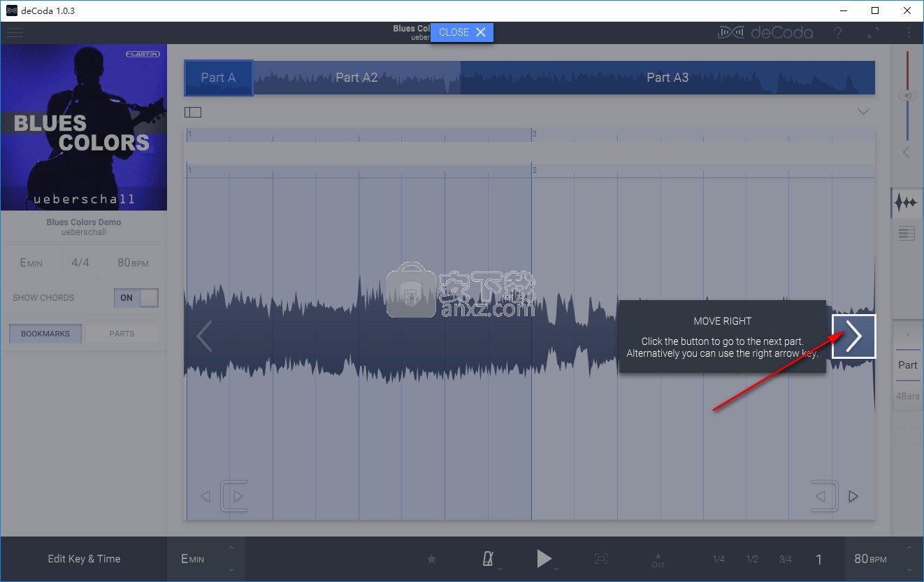Click the focus frame icon in transport
This screenshot has height=582, width=924.
point(601,558)
